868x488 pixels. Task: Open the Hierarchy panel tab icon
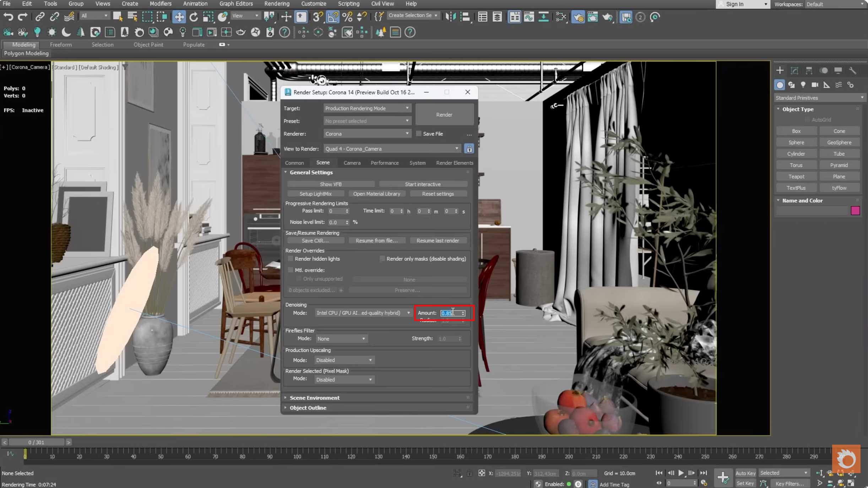pyautogui.click(x=809, y=70)
